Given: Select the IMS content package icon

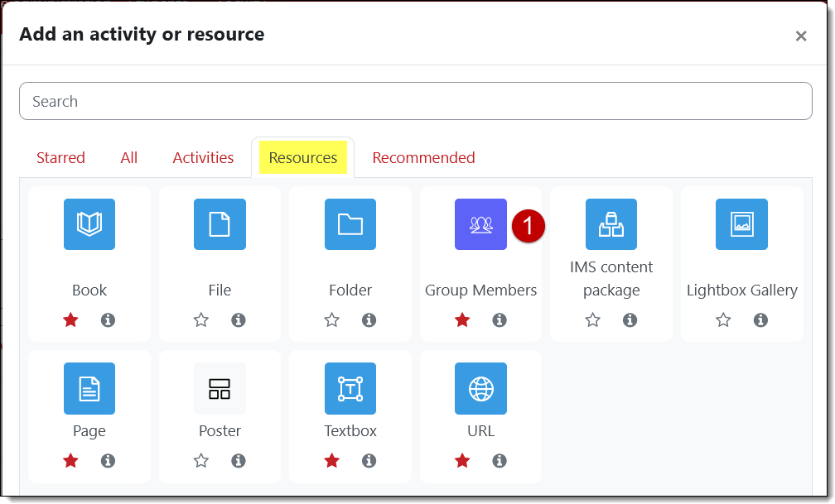Looking at the screenshot, I should 611,224.
